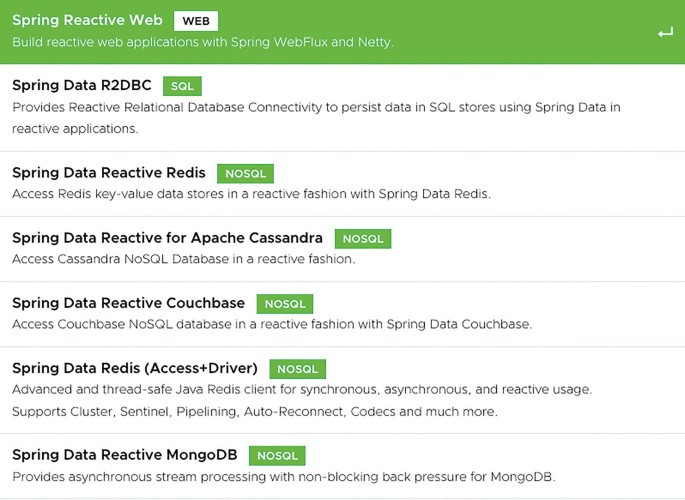685x500 pixels.
Task: Select the Spring Data Reactive Couchbase title
Action: 128,303
